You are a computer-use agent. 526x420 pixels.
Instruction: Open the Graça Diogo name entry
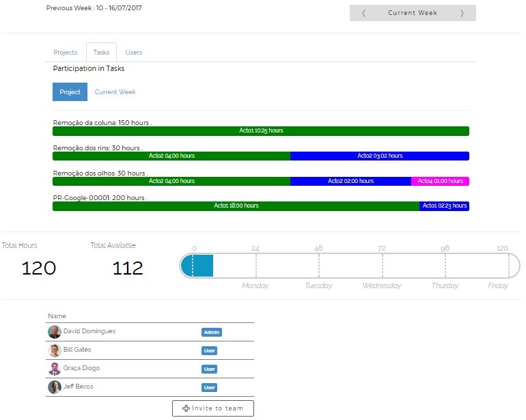click(81, 368)
